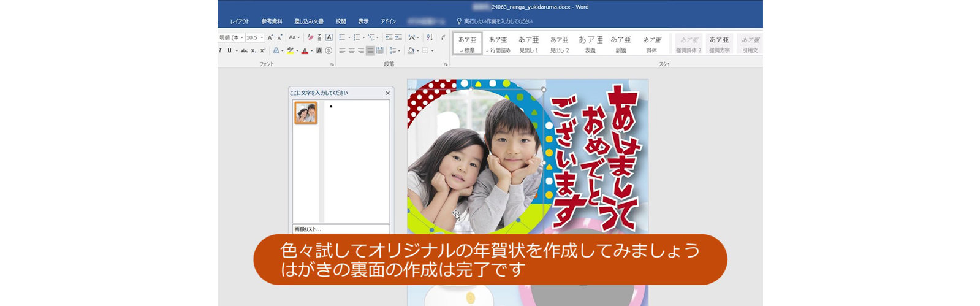
Task: Apply strikethrough (abc) formatting
Action: (244, 51)
